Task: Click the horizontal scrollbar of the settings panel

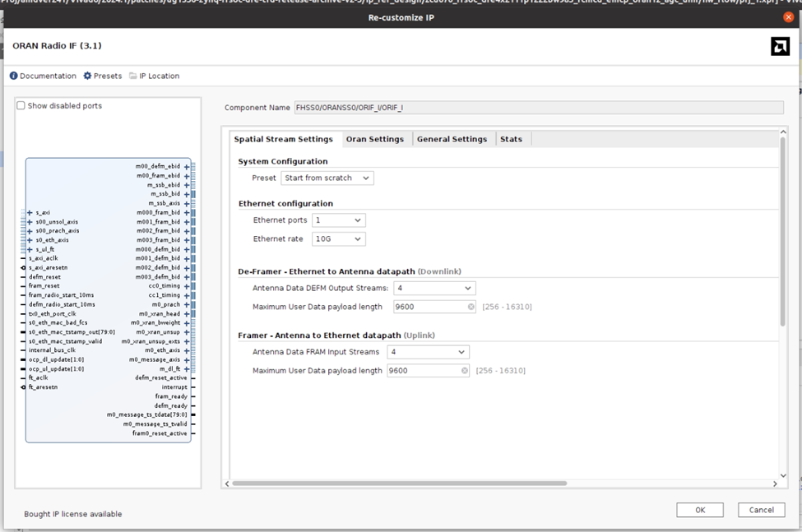Action: [x=399, y=483]
